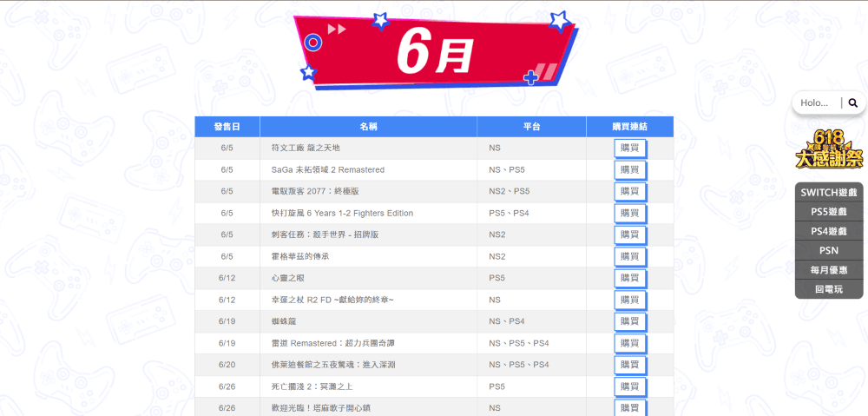Image resolution: width=868 pixels, height=416 pixels.
Task: Purchase 快打旋風 6 Years 1-2 Fighters Edition
Action: coord(629,213)
